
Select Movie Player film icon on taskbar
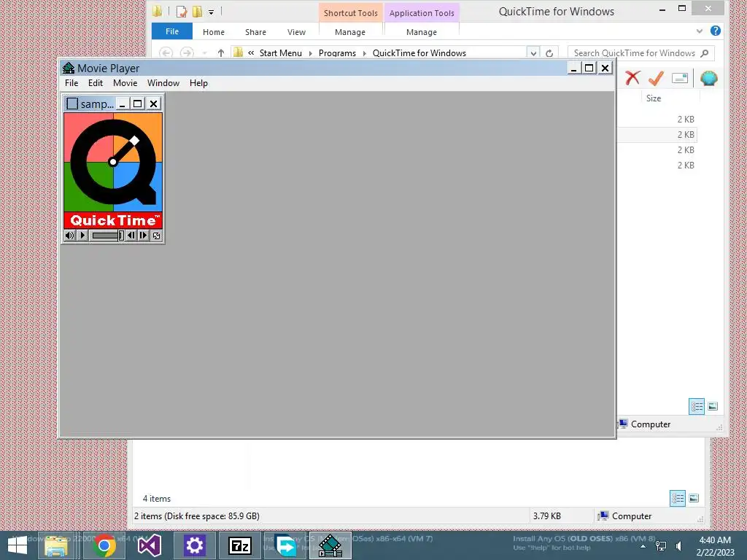click(330, 545)
